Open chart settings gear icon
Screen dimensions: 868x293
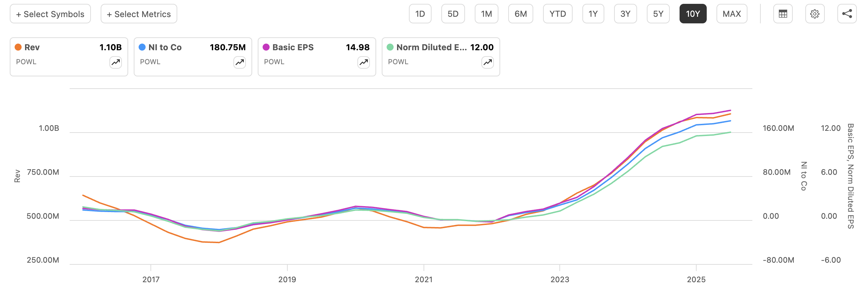pos(815,14)
